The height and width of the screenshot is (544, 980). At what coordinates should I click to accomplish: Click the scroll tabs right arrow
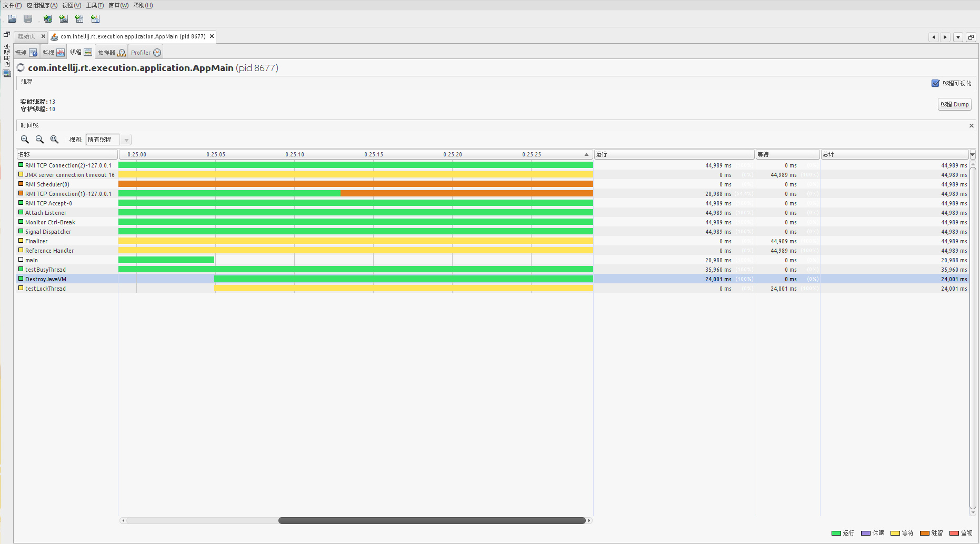(945, 37)
